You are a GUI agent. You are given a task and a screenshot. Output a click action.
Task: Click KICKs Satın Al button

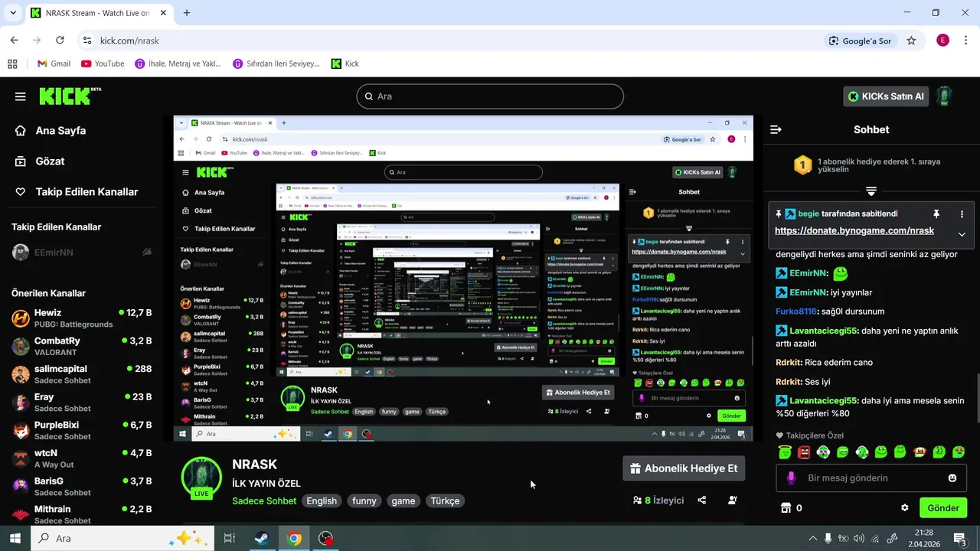(886, 96)
